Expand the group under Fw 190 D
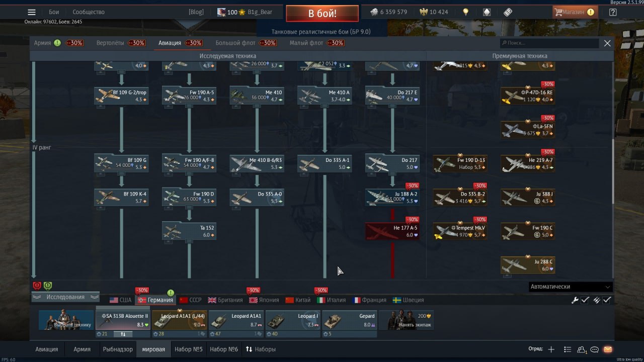Image resolution: width=644 pixels, height=362 pixels. click(x=189, y=207)
